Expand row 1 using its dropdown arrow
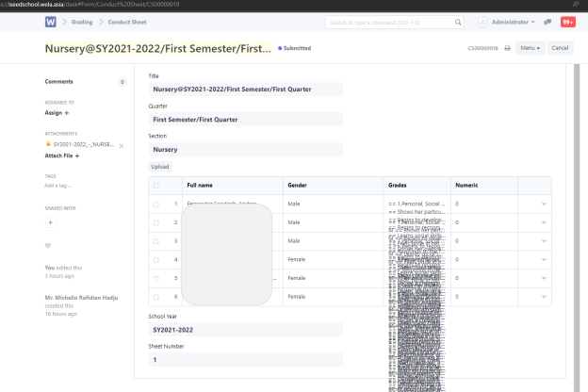588x392 pixels. tap(544, 204)
